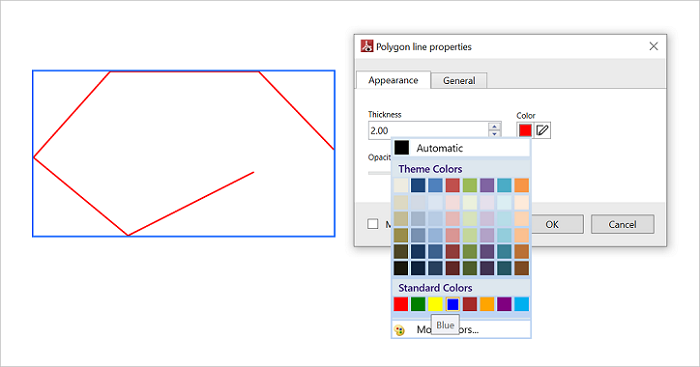
Task: Decrease thickness with down stepper arrow
Action: (494, 134)
